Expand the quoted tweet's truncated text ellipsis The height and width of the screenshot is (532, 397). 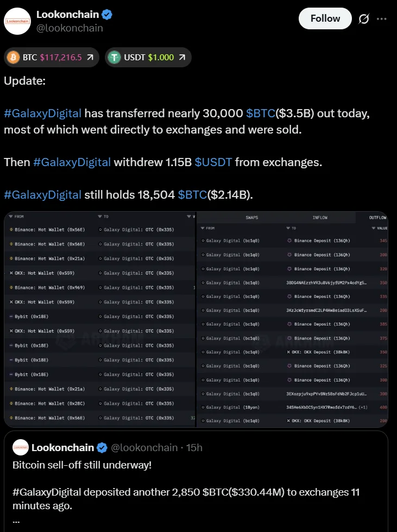pos(17,520)
